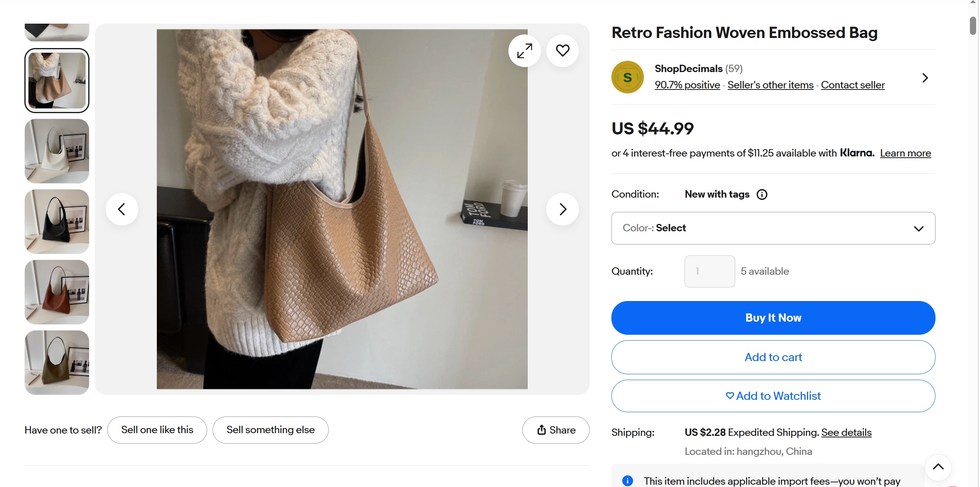This screenshot has width=980, height=487.
Task: Open the shipping See details link
Action: pyautogui.click(x=846, y=432)
